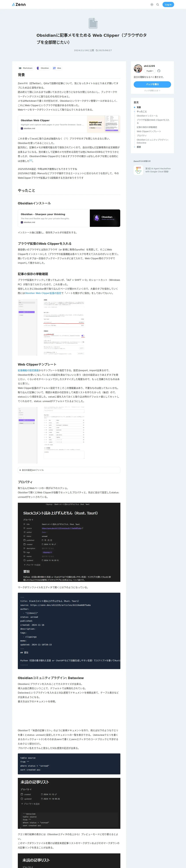The width and height of the screenshot is (186, 868).
Task: Click the Web Clipperテンプレート heading in the article
Action: 37,364
